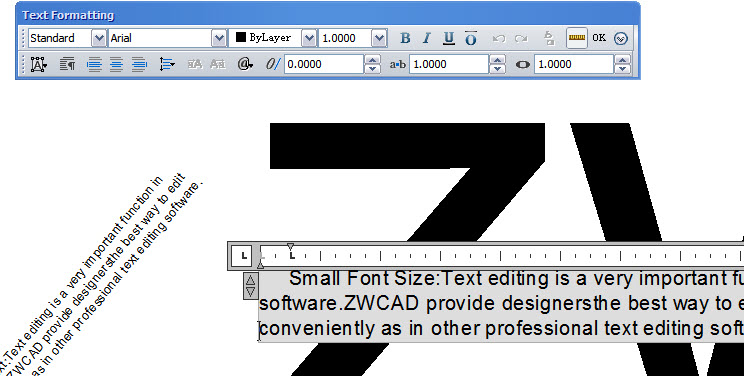
Task: Open the MText justification tool
Action: point(38,64)
